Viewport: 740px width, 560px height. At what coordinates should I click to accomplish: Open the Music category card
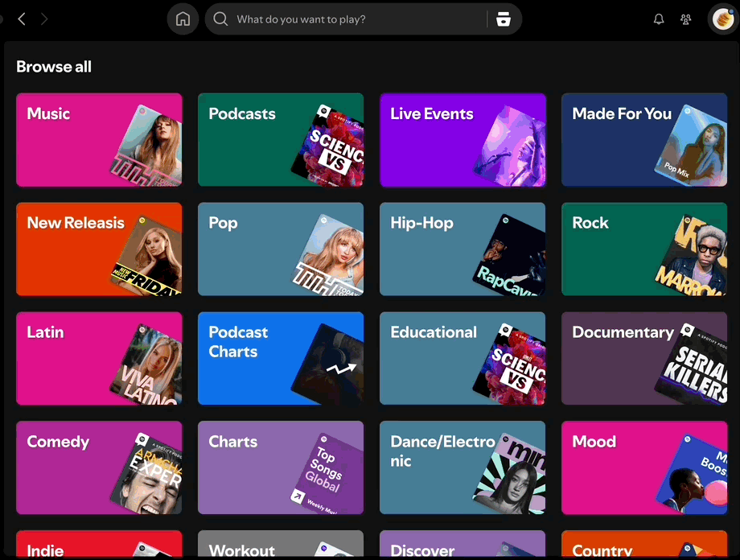(99, 140)
